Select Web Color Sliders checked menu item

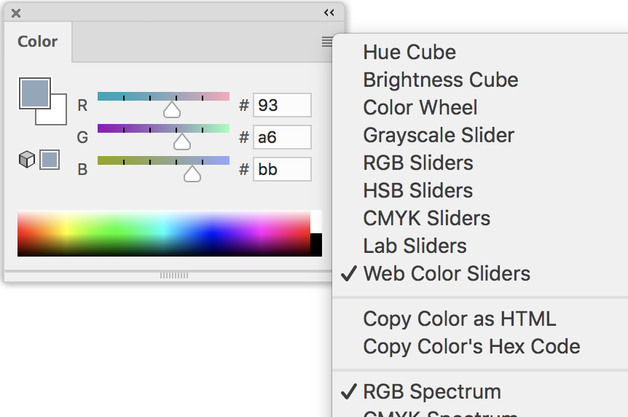point(446,273)
